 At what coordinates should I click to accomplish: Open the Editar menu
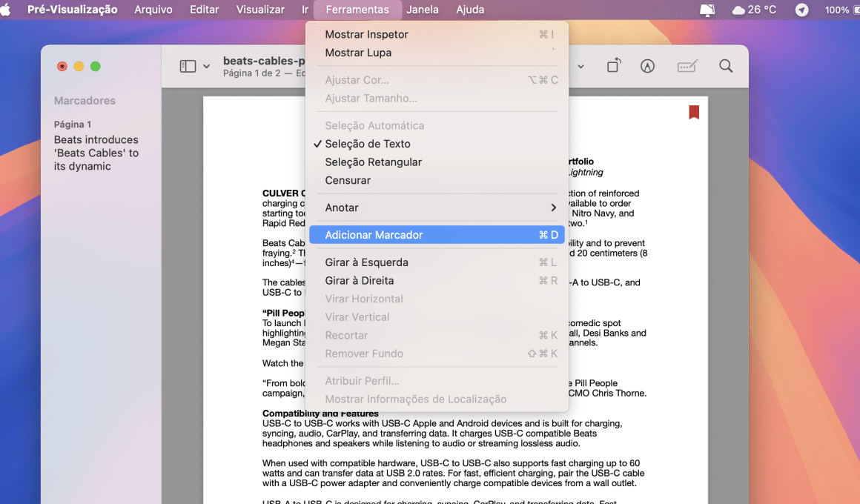click(204, 10)
